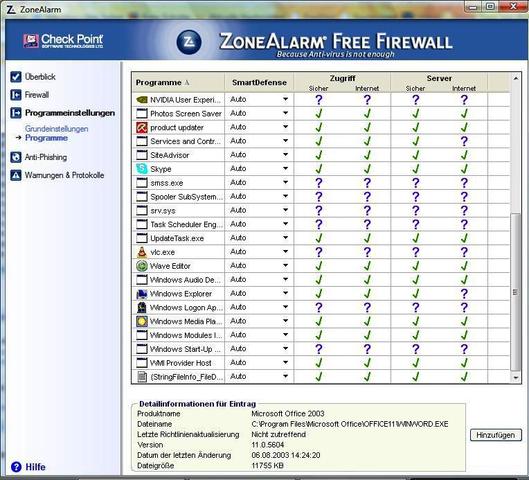Click the Hinzufügen button
This screenshot has width=529, height=480.
tap(496, 435)
